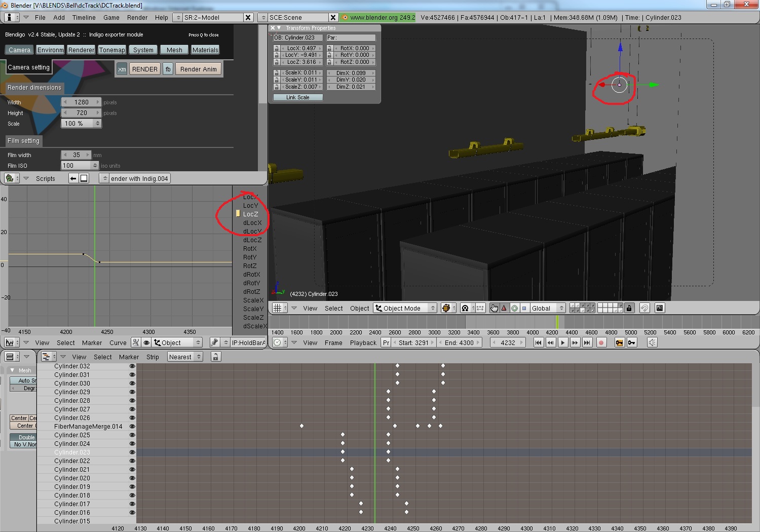
Task: Click the Link Scale button
Action: tap(297, 97)
